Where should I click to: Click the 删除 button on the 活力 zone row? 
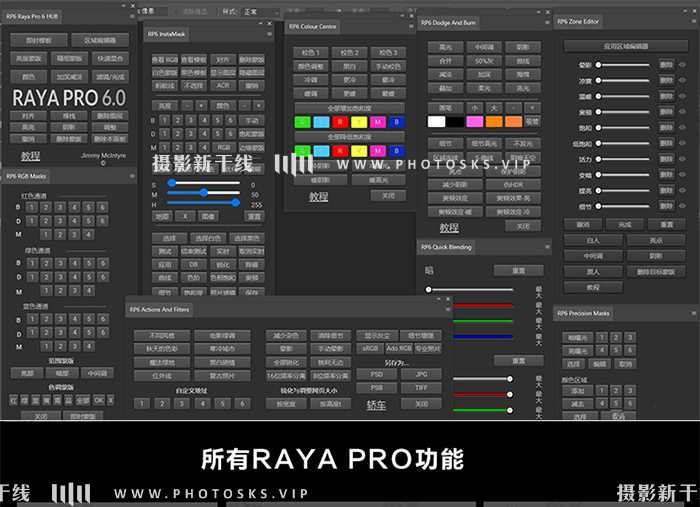pos(666,159)
